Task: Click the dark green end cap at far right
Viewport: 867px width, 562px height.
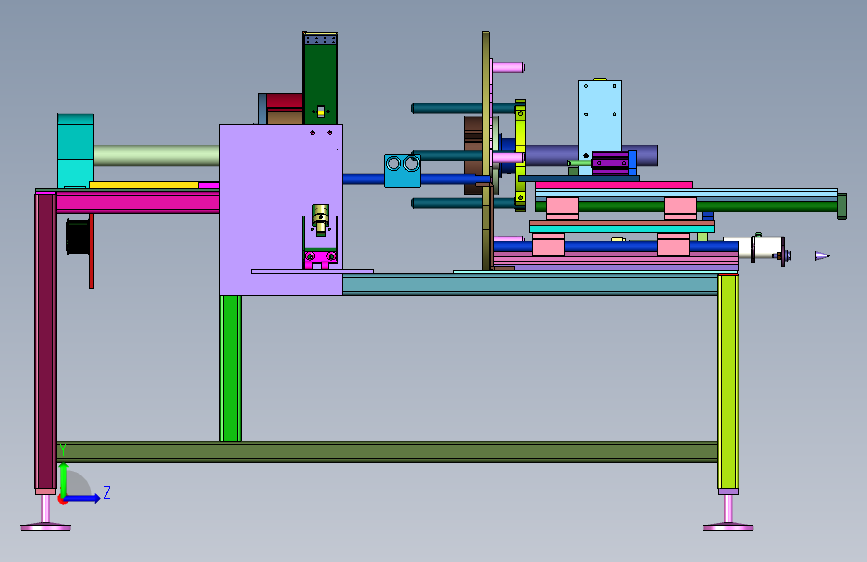Action: [x=842, y=206]
